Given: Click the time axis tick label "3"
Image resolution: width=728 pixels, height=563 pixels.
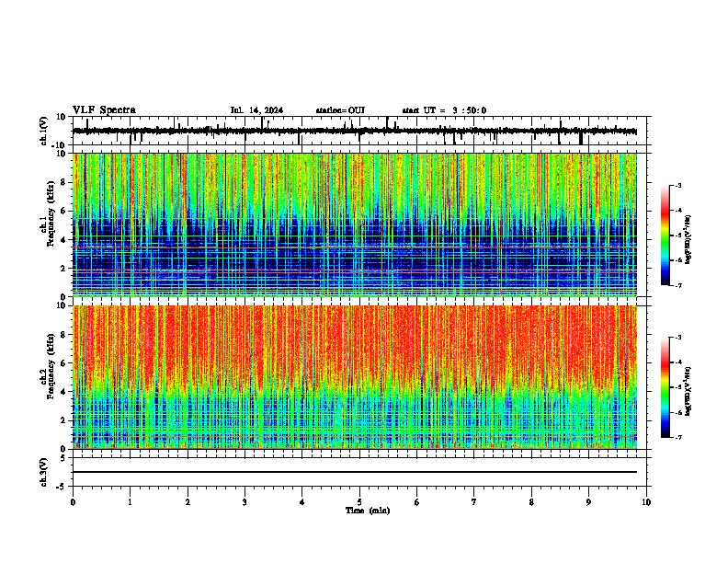Looking at the screenshot, I should 245,502.
